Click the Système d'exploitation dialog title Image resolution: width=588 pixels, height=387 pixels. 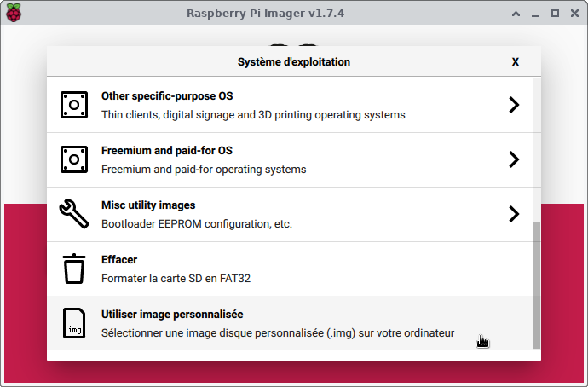click(293, 62)
